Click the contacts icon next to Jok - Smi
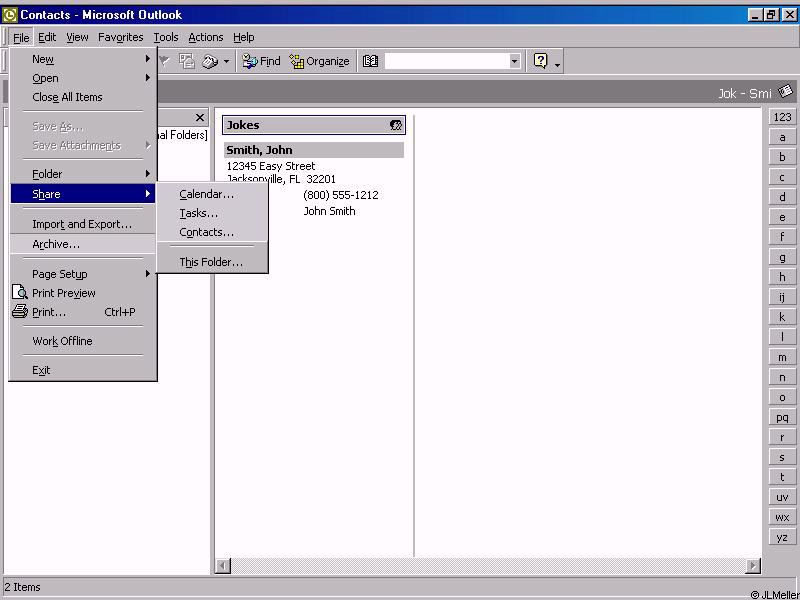Viewport: 800px width, 600px height. coord(785,92)
